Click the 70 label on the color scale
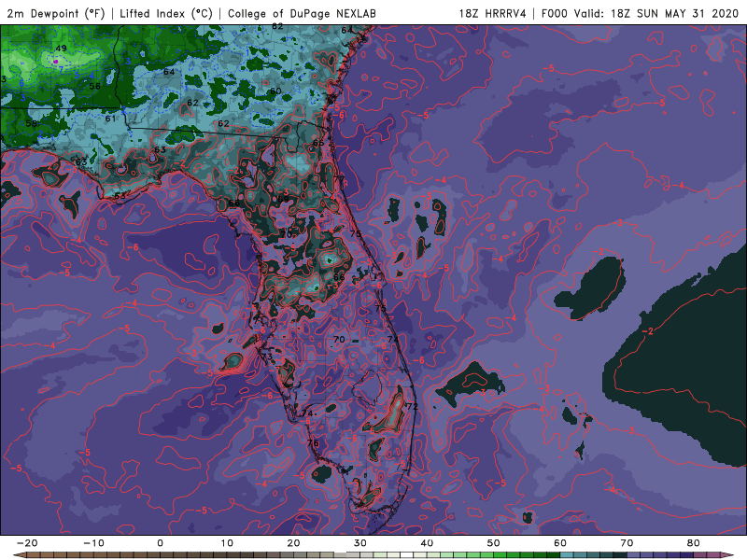This screenshot has width=747, height=560. 627,543
